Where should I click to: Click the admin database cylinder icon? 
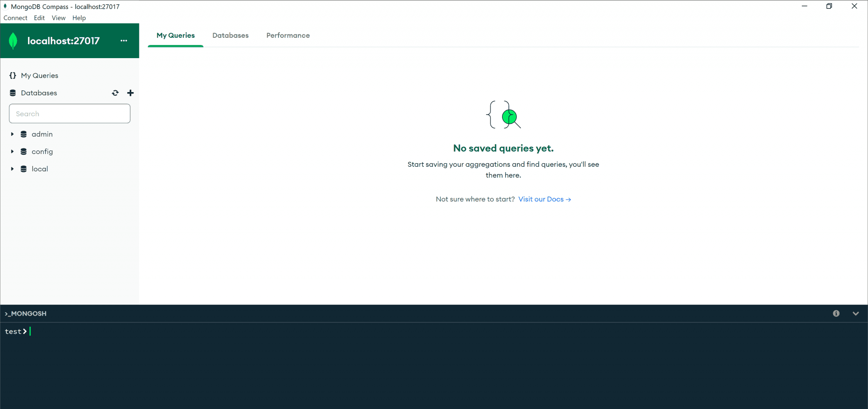23,134
